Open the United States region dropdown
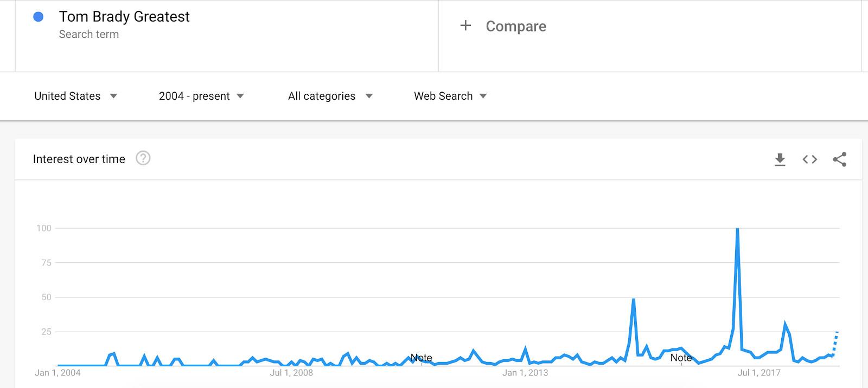The width and height of the screenshot is (868, 388). click(75, 96)
